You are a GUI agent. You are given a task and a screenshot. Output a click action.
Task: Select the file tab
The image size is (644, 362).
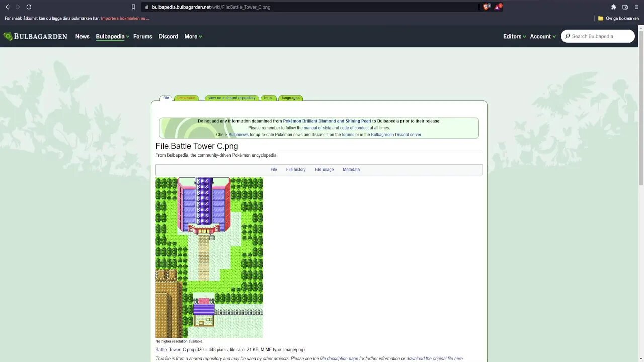166,98
